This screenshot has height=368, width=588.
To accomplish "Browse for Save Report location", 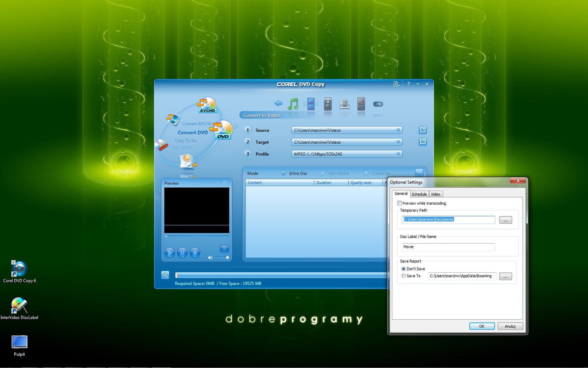I will click(x=505, y=277).
